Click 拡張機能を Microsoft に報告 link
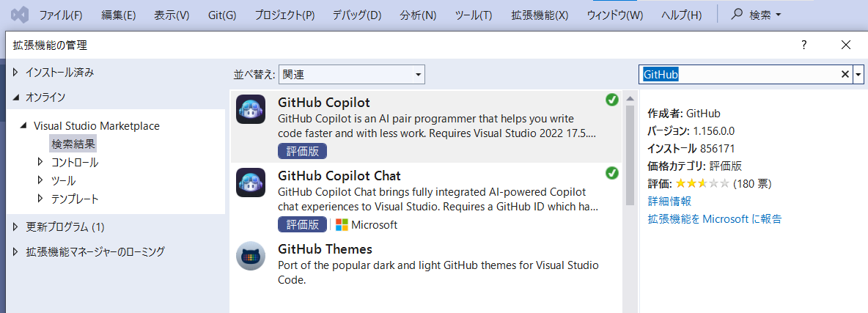868x313 pixels. click(x=715, y=218)
